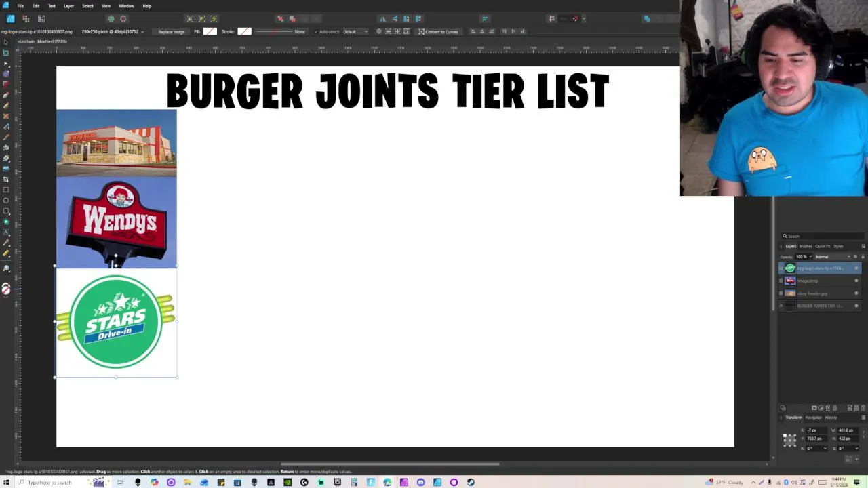This screenshot has width=868, height=488.
Task: Switch to Designer persona icon
Action: coord(10,18)
